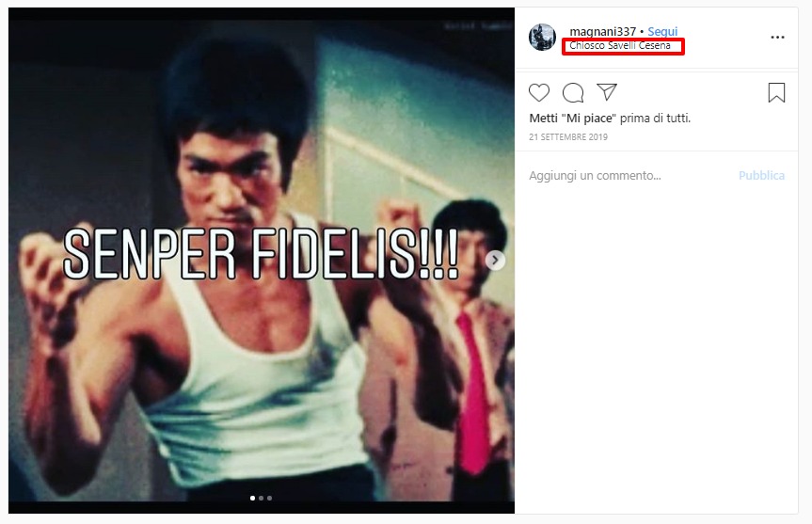Image resolution: width=812 pixels, height=524 pixels.
Task: Jump to second carousel dot indicator
Action: coord(261,498)
